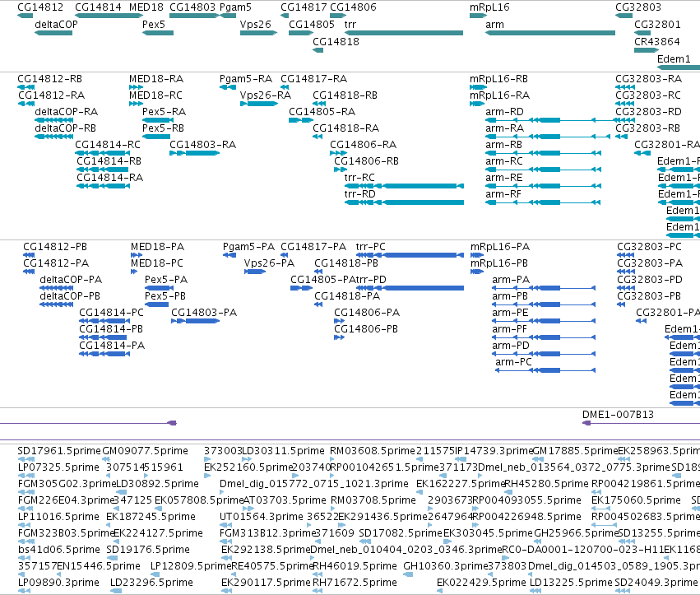Click the arm-PC protein label
This screenshot has height=595, width=700.
pos(513,362)
